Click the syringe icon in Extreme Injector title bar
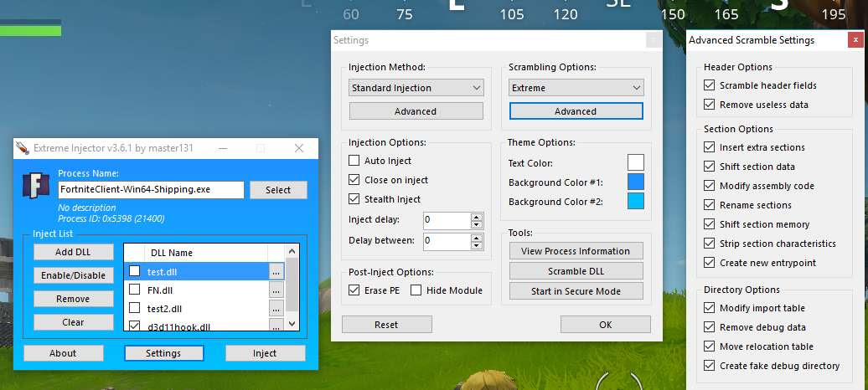Image resolution: width=868 pixels, height=390 pixels. (x=22, y=148)
